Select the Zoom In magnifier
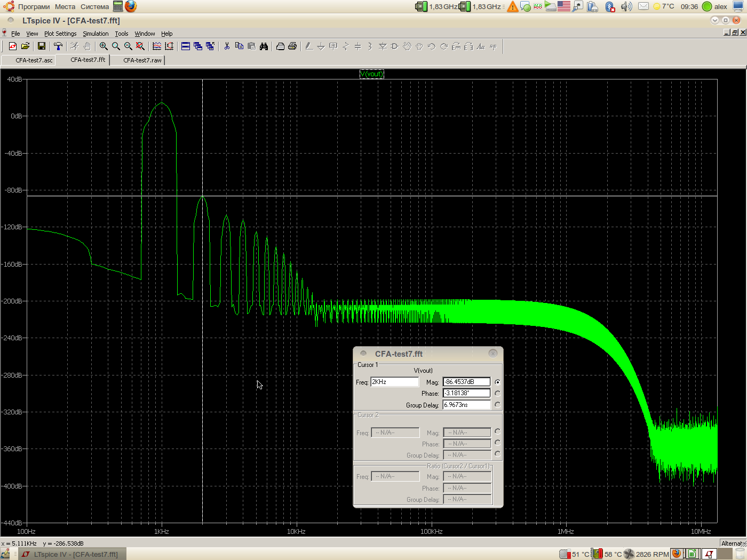747x560 pixels. [104, 46]
